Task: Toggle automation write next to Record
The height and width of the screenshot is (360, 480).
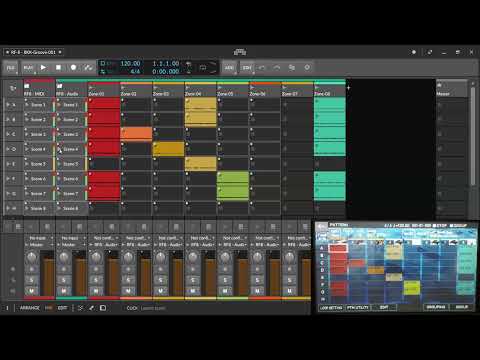Action: pyautogui.click(x=88, y=68)
